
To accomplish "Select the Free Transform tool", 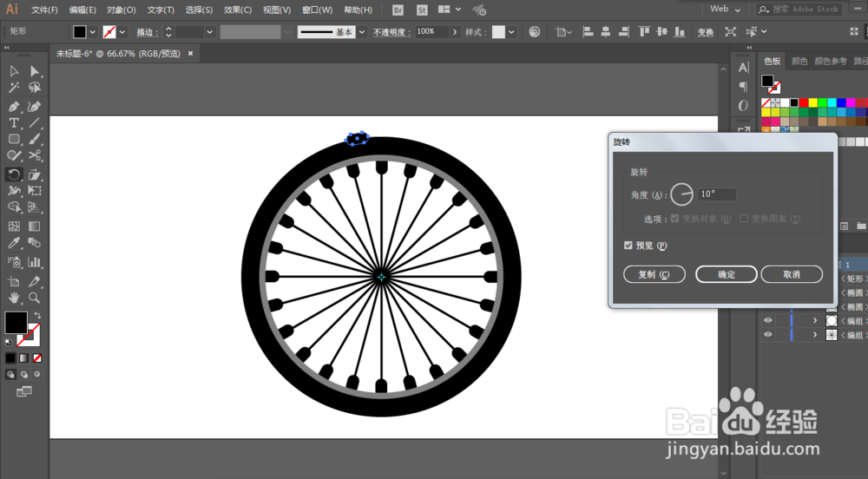I will [35, 191].
